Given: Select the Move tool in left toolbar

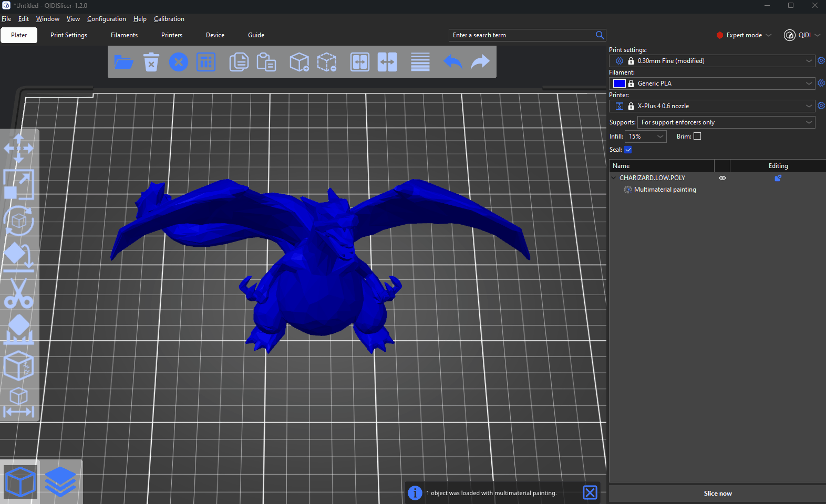Looking at the screenshot, I should click(19, 148).
